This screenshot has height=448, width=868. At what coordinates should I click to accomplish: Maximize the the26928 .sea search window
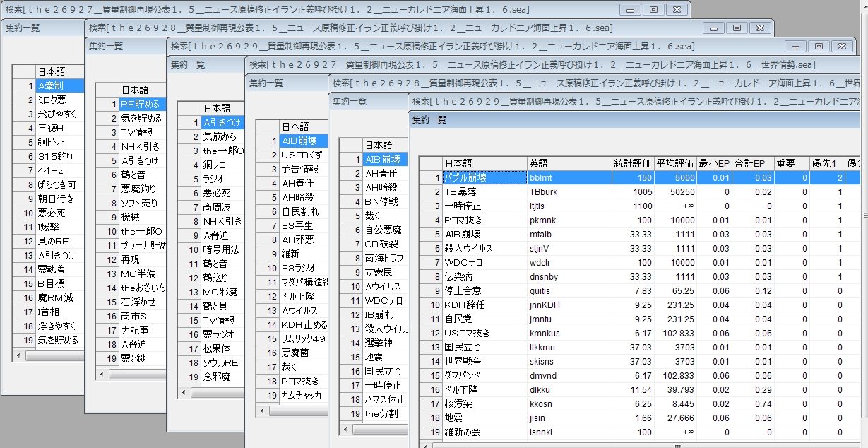(x=737, y=28)
